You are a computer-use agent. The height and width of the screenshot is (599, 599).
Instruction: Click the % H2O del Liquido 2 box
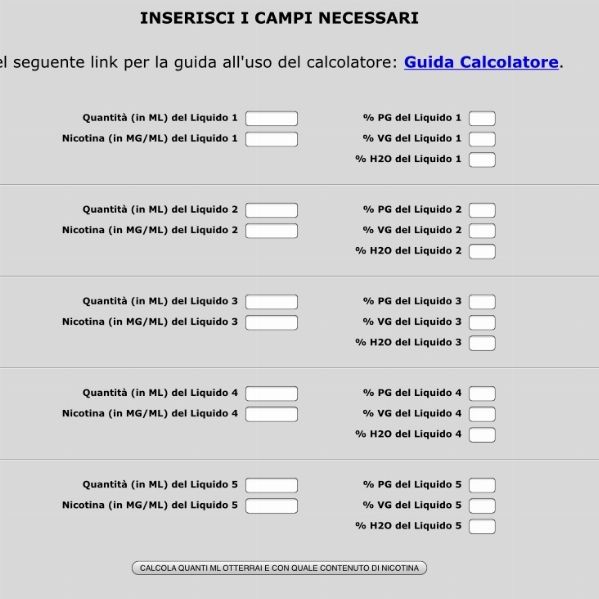point(482,251)
